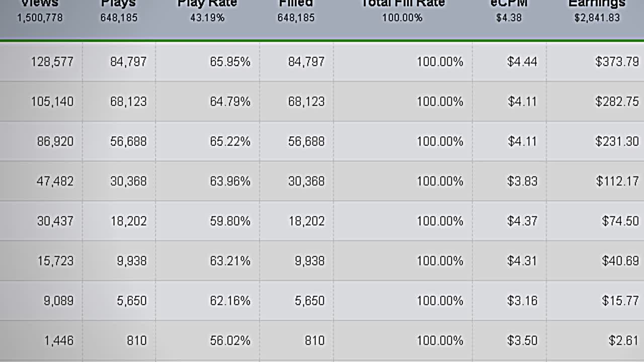Click the Filled column header
The image size is (644, 362).
coord(296,4)
